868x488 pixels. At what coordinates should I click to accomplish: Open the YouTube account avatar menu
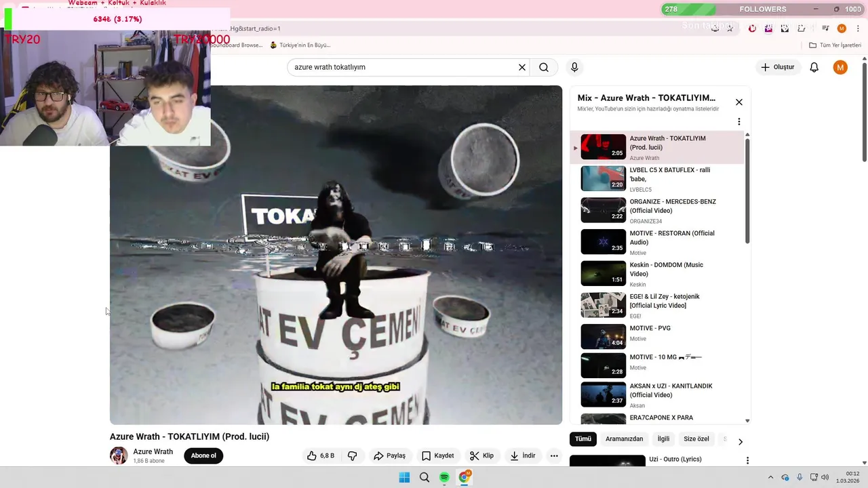[840, 67]
